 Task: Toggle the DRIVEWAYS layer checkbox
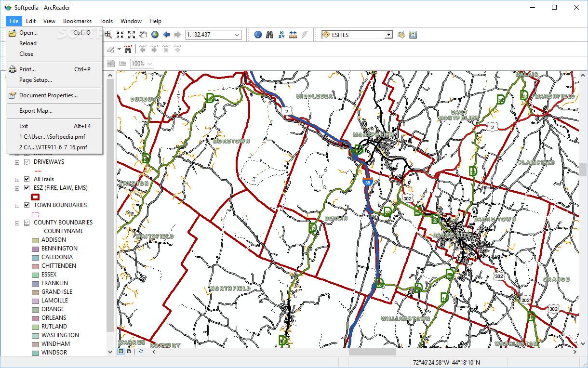point(27,162)
